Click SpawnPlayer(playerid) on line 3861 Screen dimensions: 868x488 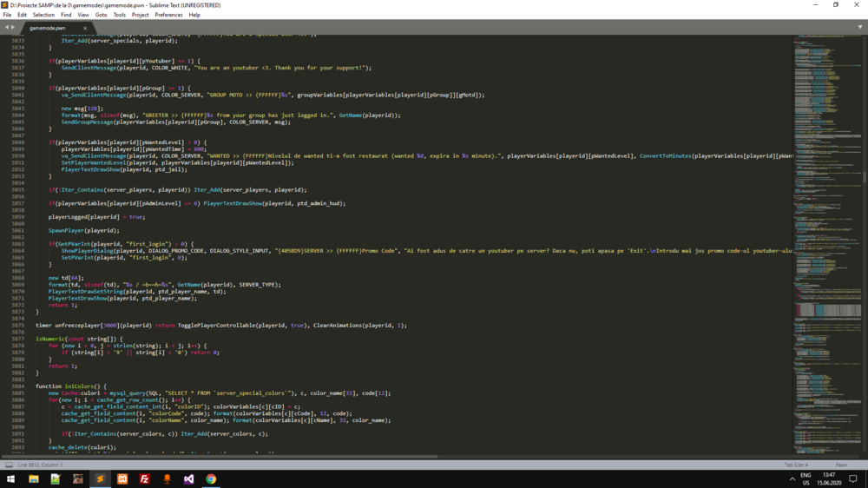(83, 230)
